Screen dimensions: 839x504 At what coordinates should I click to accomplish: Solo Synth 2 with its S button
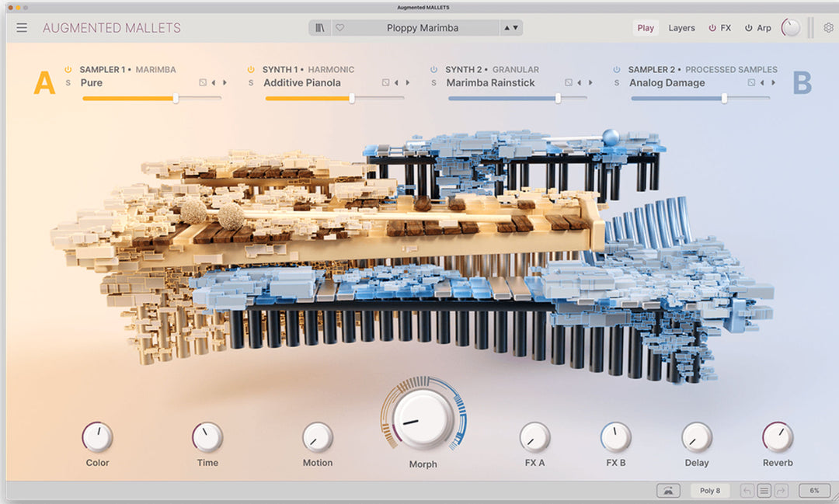point(434,83)
